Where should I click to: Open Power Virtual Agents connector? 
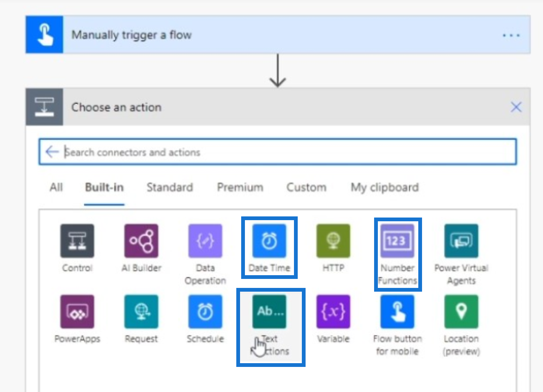(x=461, y=241)
